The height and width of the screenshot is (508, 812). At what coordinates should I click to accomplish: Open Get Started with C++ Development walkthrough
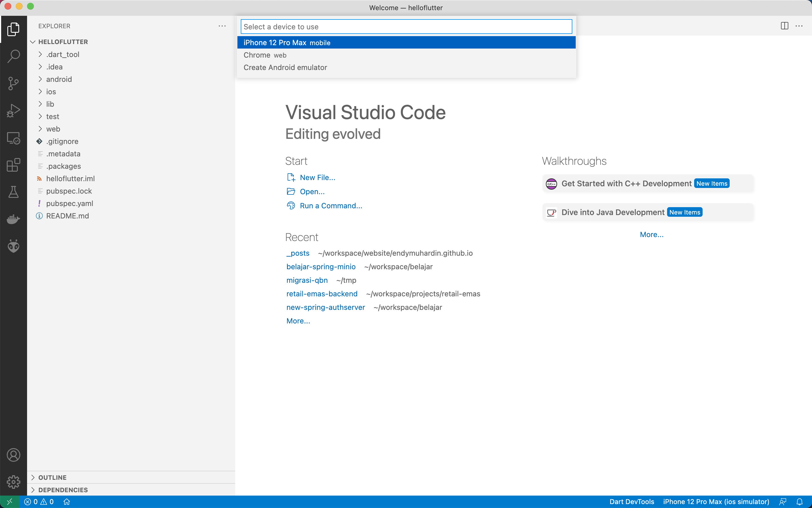(x=648, y=184)
